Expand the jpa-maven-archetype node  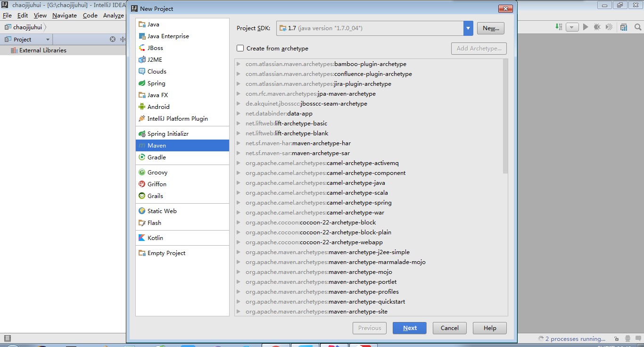[x=239, y=94]
